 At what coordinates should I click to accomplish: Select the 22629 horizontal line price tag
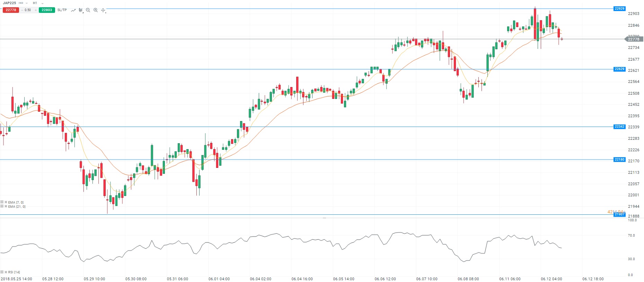point(619,69)
